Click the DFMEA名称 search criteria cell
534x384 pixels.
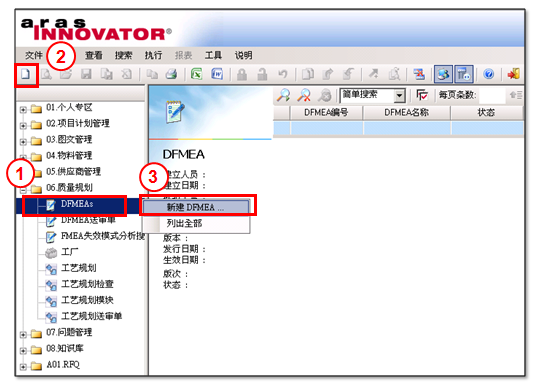pyautogui.click(x=407, y=128)
